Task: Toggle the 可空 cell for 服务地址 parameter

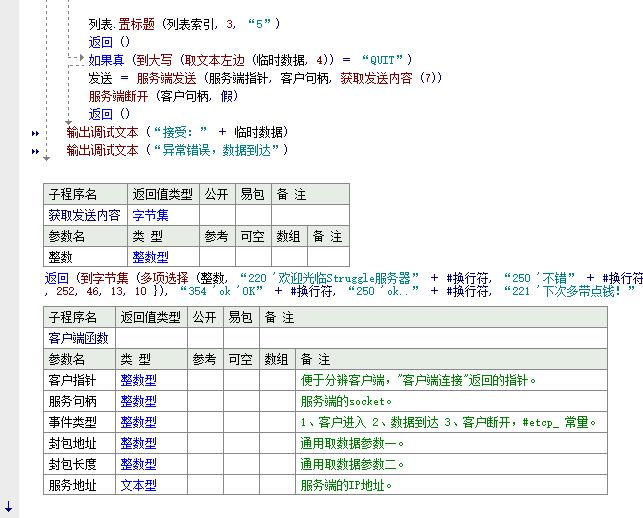Action: coord(241,485)
